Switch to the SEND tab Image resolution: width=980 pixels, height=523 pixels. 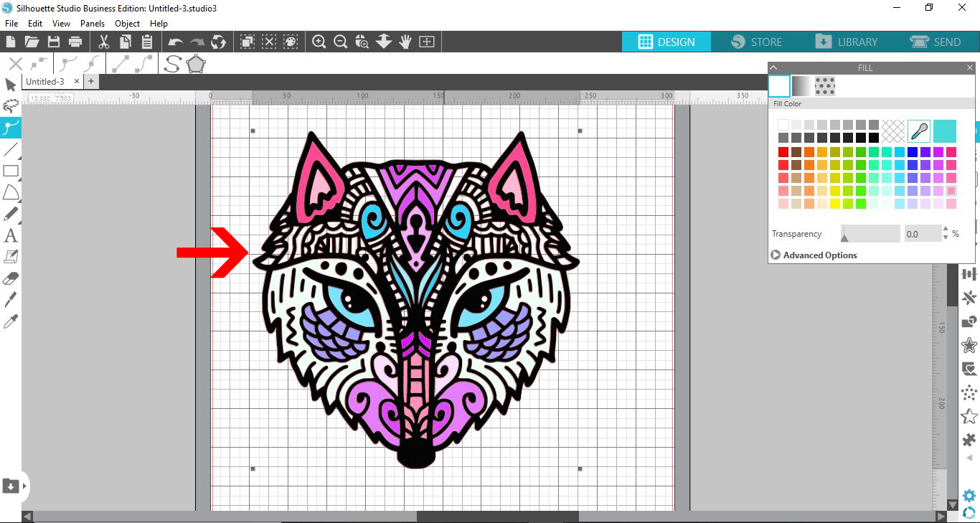(x=936, y=42)
